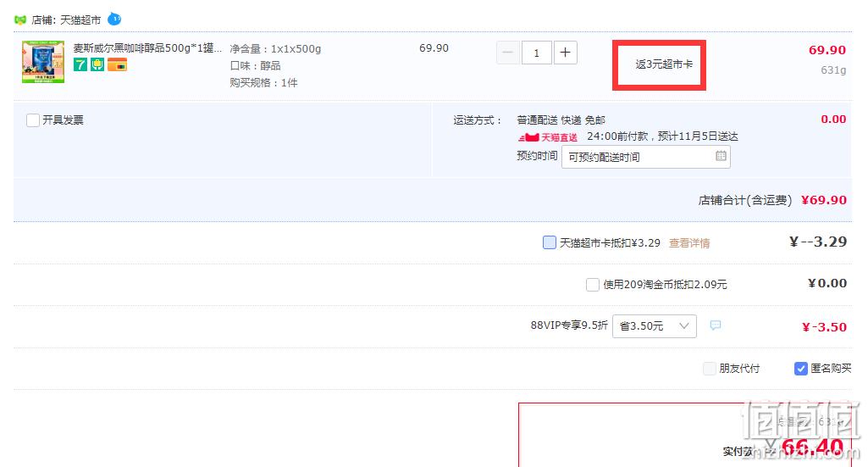Click the 运送方式： label
868x467 pixels.
(478, 120)
